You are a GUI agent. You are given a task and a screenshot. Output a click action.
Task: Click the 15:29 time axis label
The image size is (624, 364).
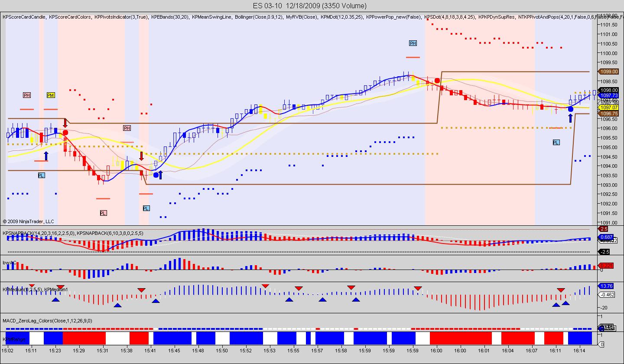(78, 350)
